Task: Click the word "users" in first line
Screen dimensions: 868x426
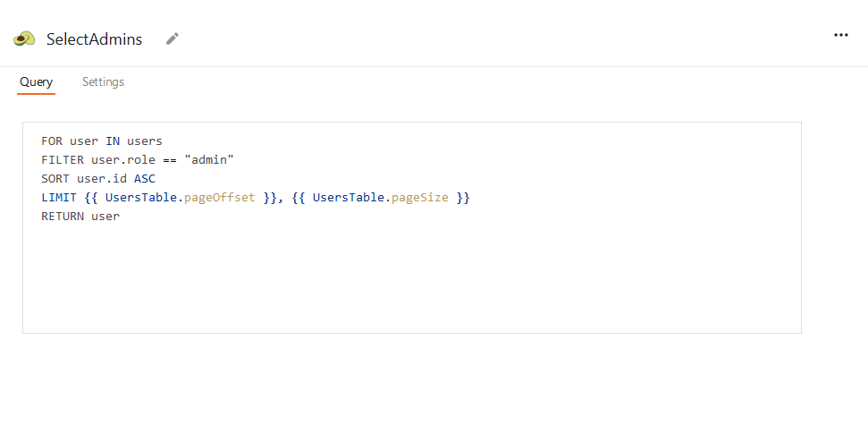Action: coord(145,141)
